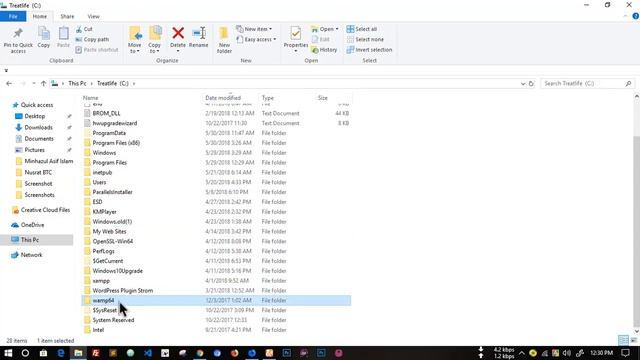Click Paste shortcut command
640x360 pixels.
pos(97,49)
